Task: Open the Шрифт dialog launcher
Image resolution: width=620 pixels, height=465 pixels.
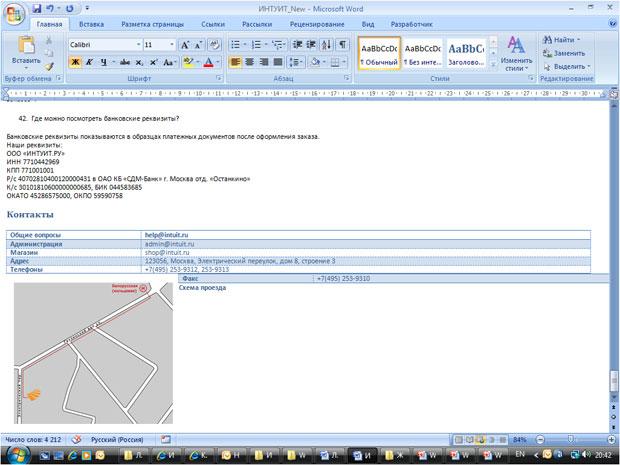Action: point(219,78)
